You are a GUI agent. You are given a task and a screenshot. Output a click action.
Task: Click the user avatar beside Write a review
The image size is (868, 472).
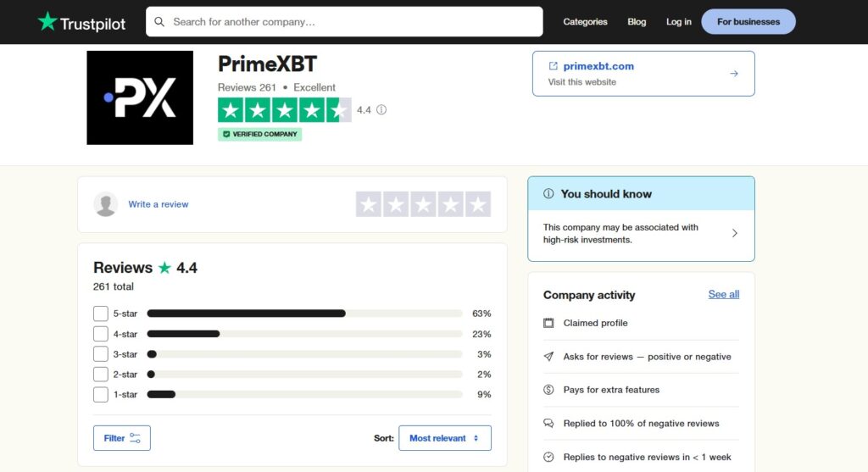[106, 204]
